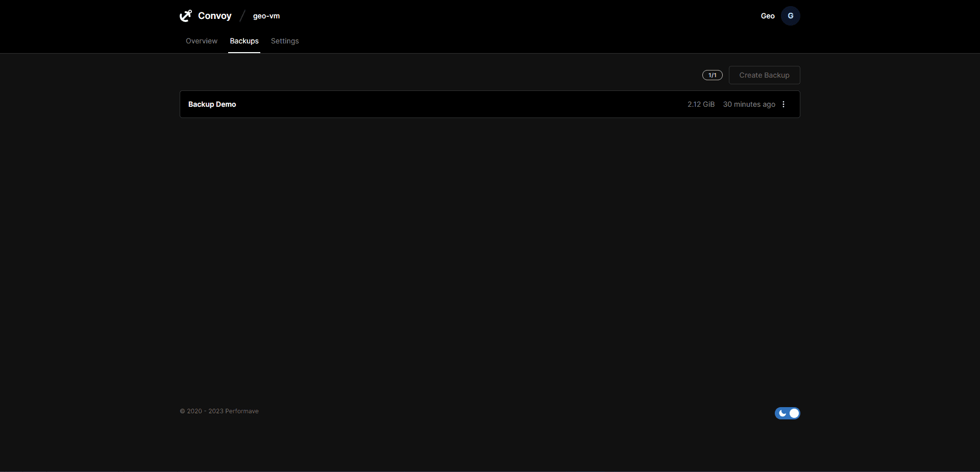Open Backup Demo three-dot options menu
980x472 pixels.
pos(783,104)
